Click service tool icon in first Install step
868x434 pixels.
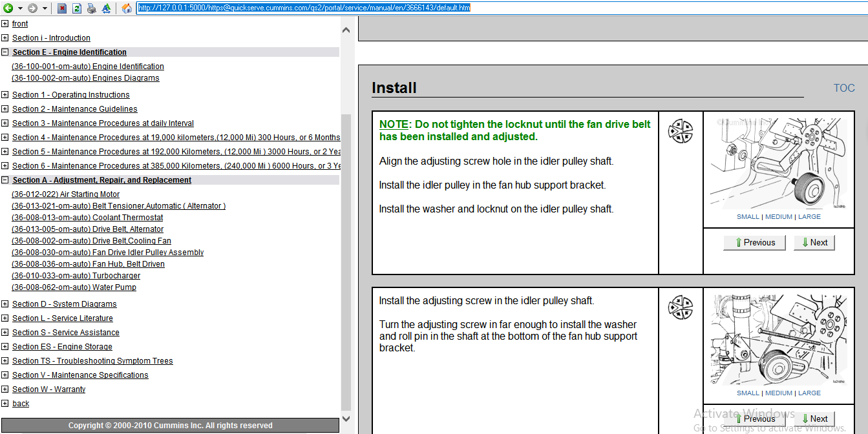click(x=680, y=131)
